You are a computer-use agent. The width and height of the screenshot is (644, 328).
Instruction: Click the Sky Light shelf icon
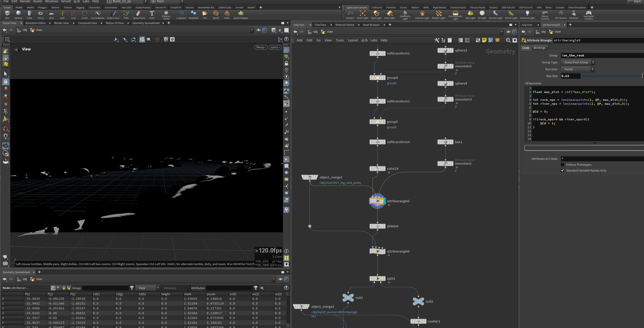(470, 15)
